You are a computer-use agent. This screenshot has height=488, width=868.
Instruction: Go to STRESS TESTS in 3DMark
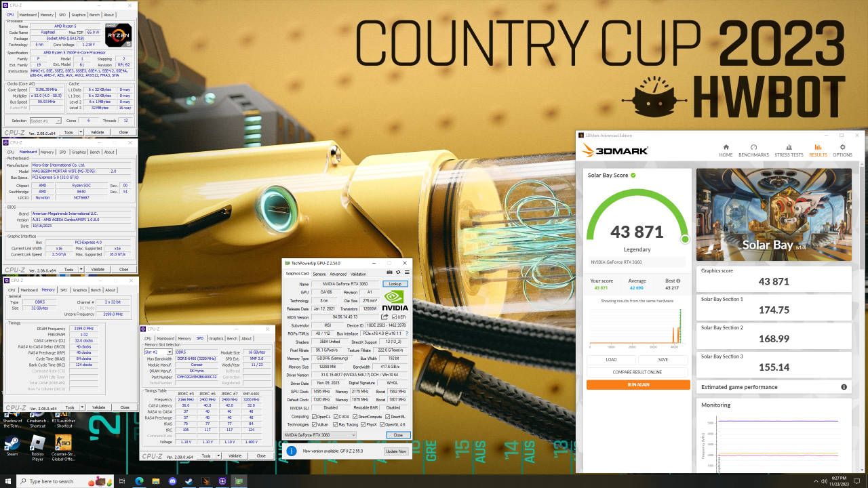(788, 150)
